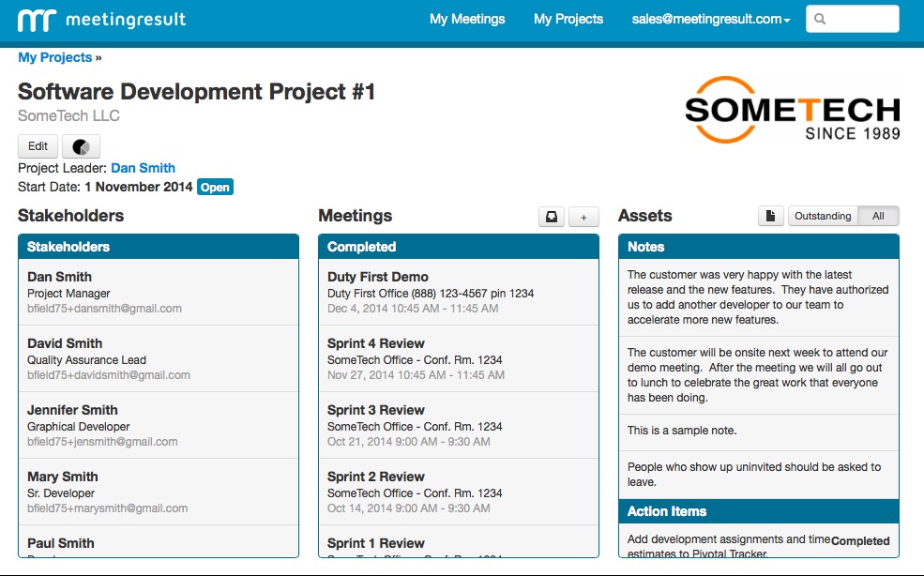Go to My Projects in navigation
924x576 pixels.
coord(568,19)
